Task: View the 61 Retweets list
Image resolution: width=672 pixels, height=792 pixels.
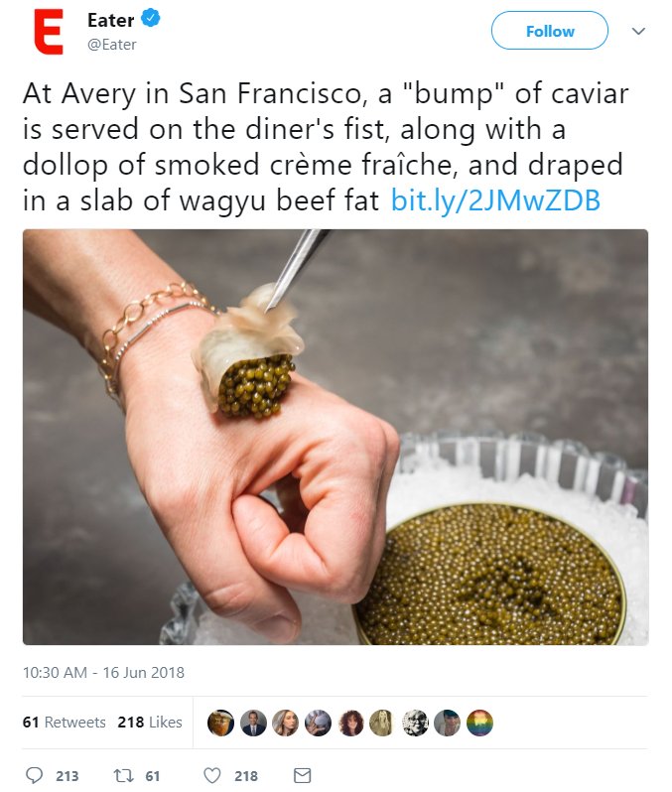Action: pyautogui.click(x=65, y=723)
